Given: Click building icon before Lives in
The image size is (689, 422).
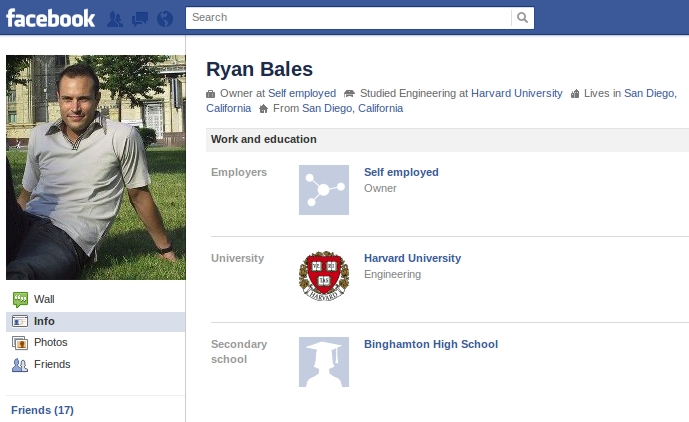Looking at the screenshot, I should pyautogui.click(x=575, y=94).
